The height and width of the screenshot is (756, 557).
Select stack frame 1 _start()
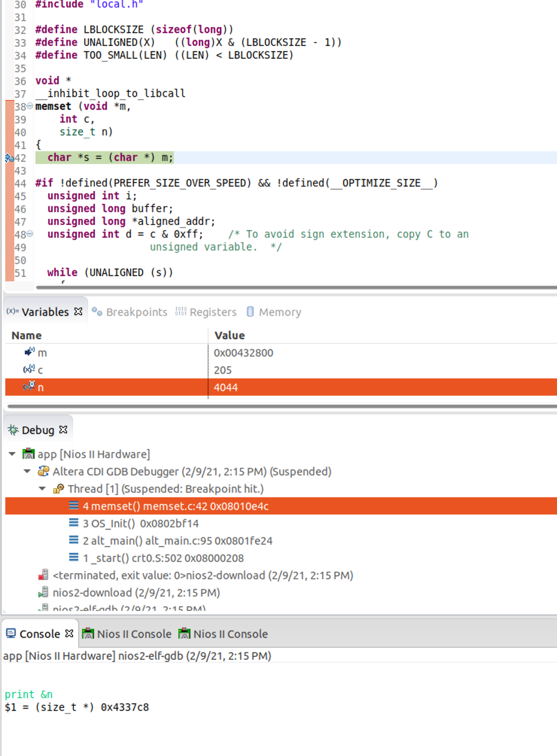coord(163,558)
